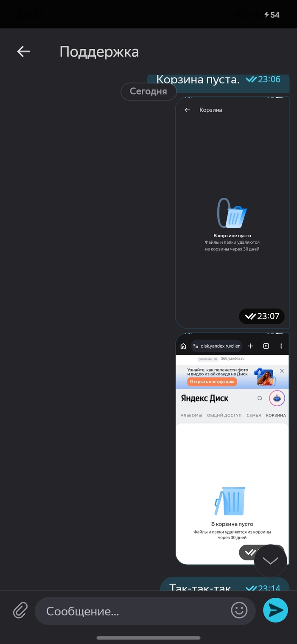Tap the 23:07 timestamp badge on the image
The height and width of the screenshot is (644, 297).
pos(262,316)
